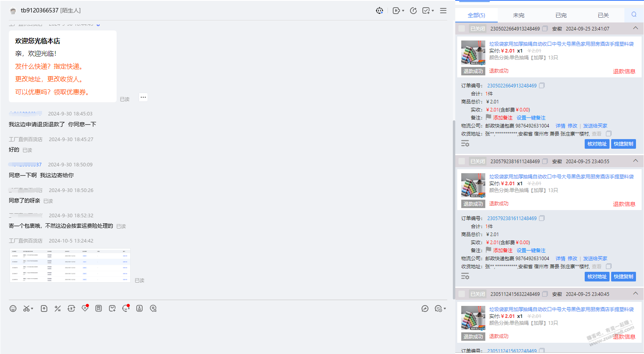Open the coupon tag icon with red dot
Image resolution: width=644 pixels, height=354 pixels.
(85, 308)
